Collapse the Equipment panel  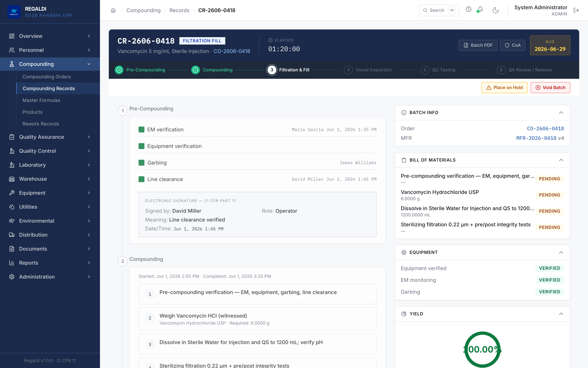pyautogui.click(x=561, y=252)
